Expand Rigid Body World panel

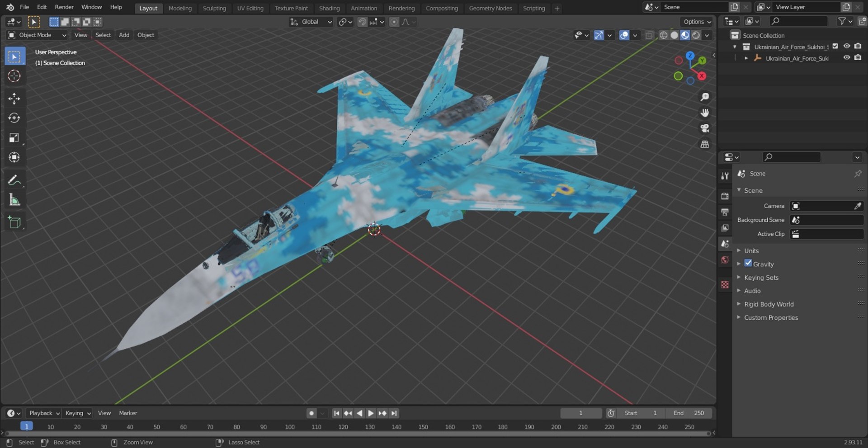click(769, 304)
